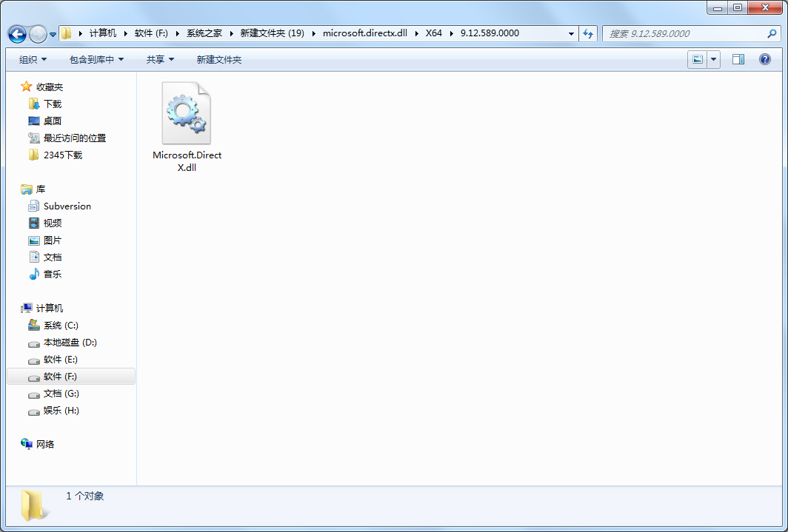The image size is (788, 532).
Task: Open the 组织 dropdown menu
Action: 32,59
